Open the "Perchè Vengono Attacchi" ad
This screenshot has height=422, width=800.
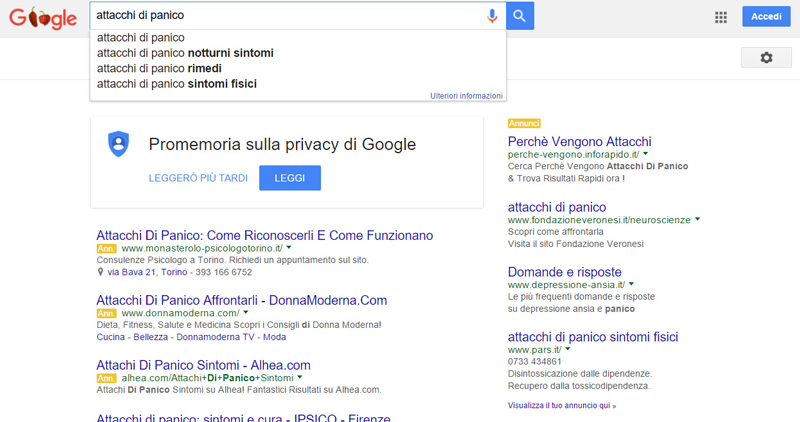click(580, 141)
